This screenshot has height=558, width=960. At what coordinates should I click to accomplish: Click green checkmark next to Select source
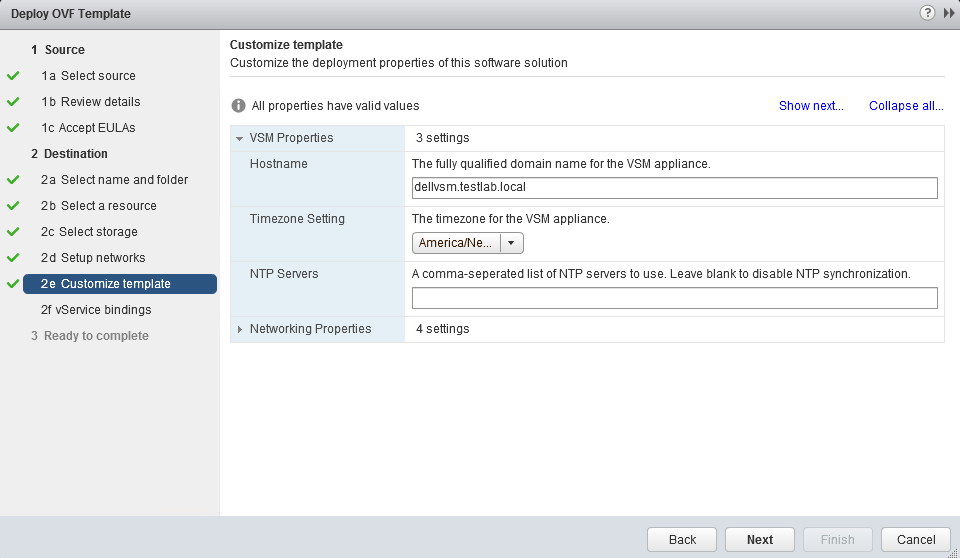(13, 76)
